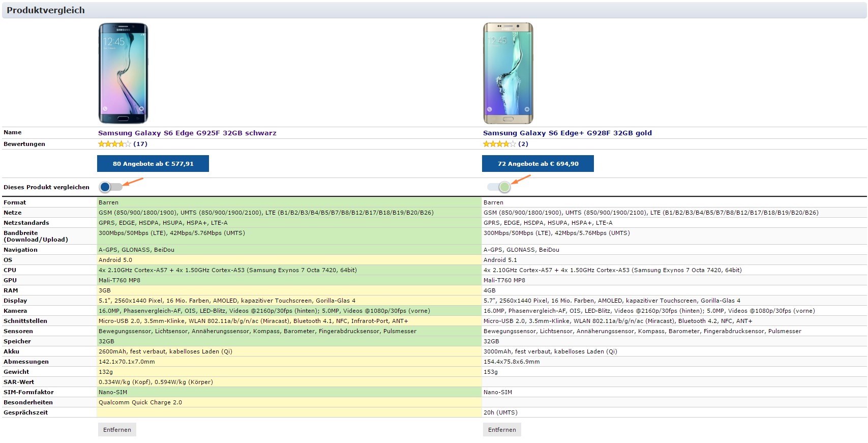Select the 5.1" display specification text
868x443 pixels.
coord(227,301)
